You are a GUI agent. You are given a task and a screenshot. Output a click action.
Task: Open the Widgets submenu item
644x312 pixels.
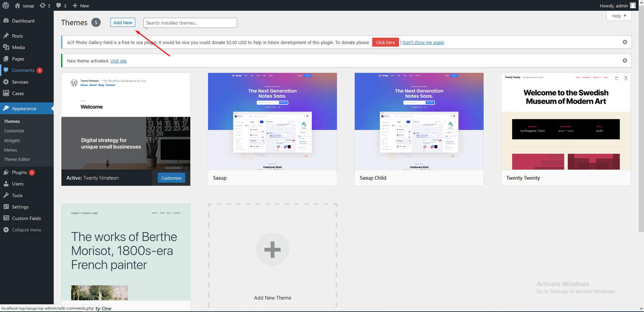point(12,140)
